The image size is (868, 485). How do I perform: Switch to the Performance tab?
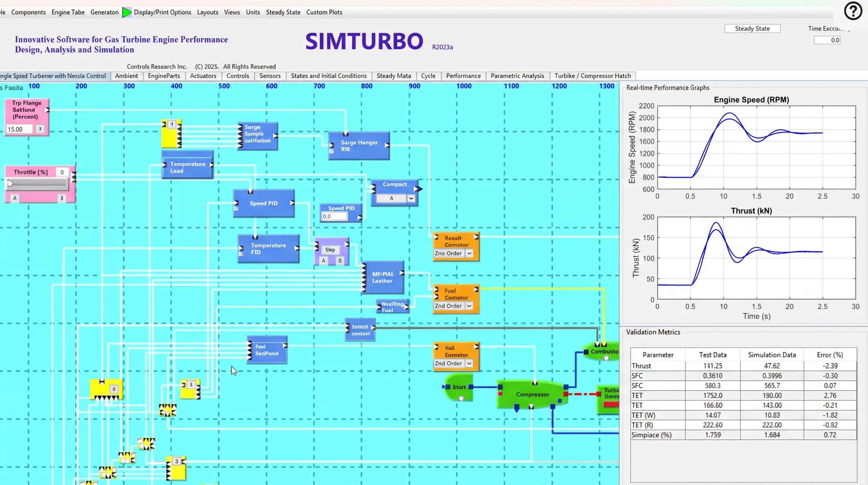[x=463, y=76]
